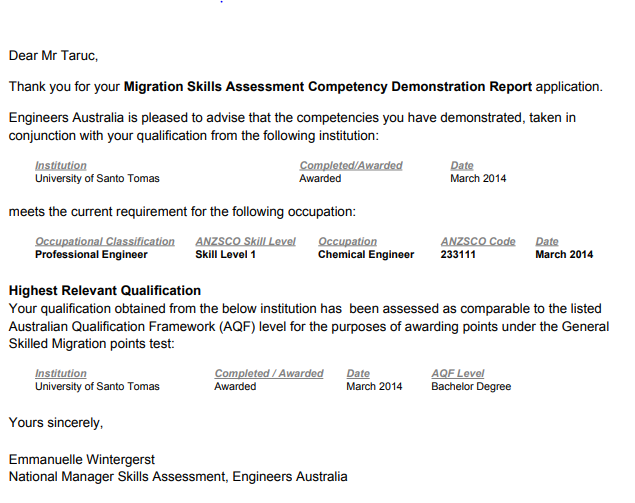Screen dimensions: 635x503
Task: Click the bold Migration Skills Assessment report title
Action: (x=328, y=87)
